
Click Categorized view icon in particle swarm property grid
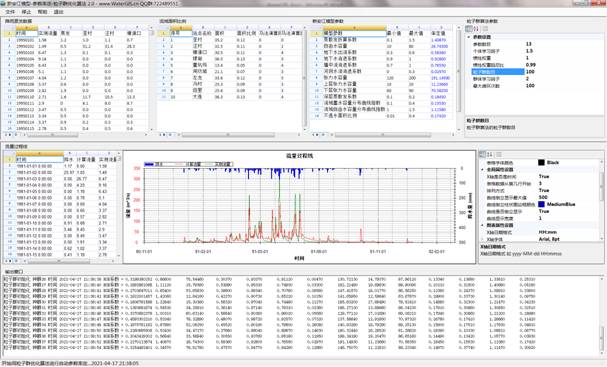tap(468, 29)
